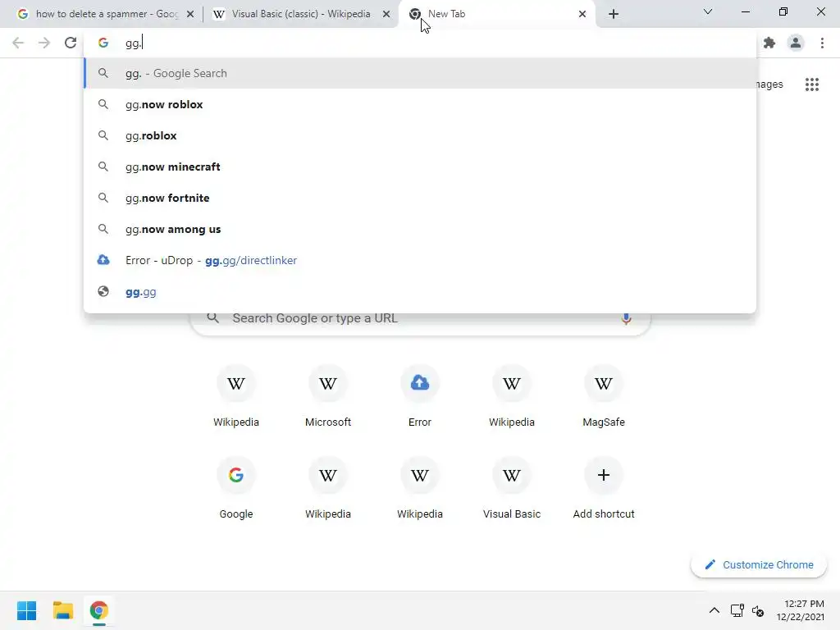Click the Customize Chrome button
Image resolution: width=840 pixels, height=630 pixels.
(759, 564)
